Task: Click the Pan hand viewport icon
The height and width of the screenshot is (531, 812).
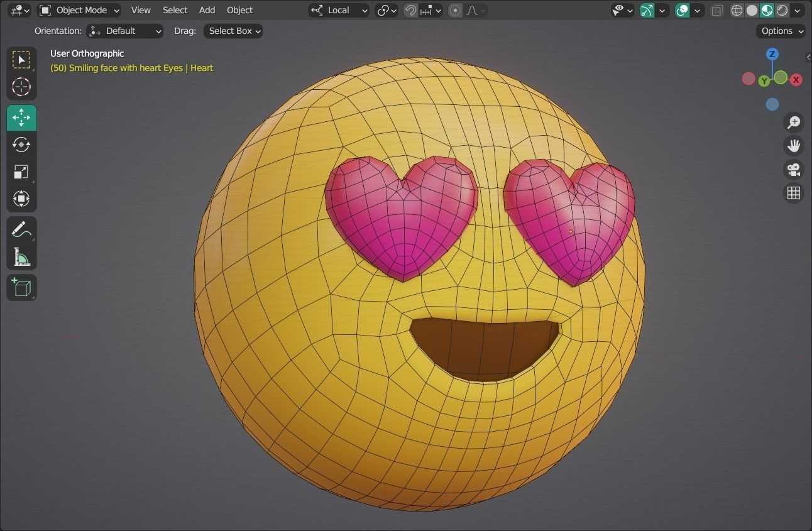Action: click(794, 146)
